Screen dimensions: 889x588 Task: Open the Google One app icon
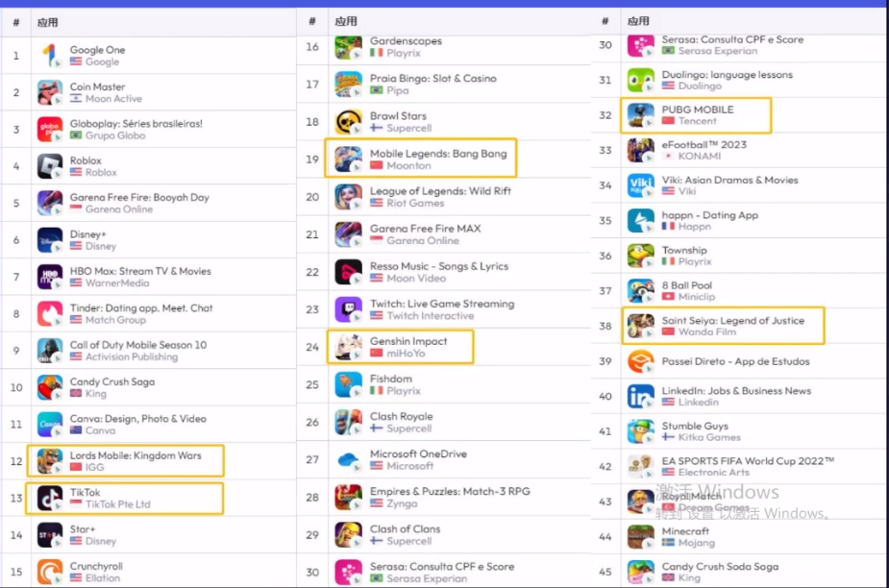point(50,56)
